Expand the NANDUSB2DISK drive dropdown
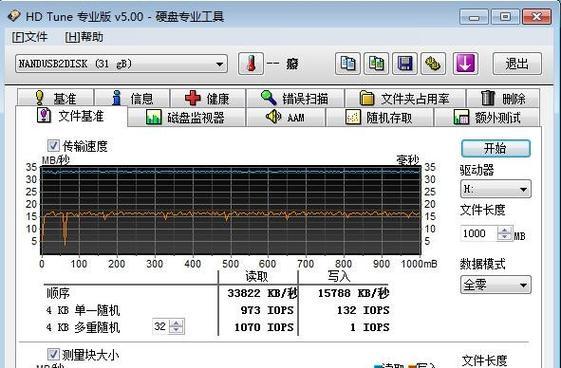Image resolution: width=561 pixels, height=368 pixels. click(121, 64)
